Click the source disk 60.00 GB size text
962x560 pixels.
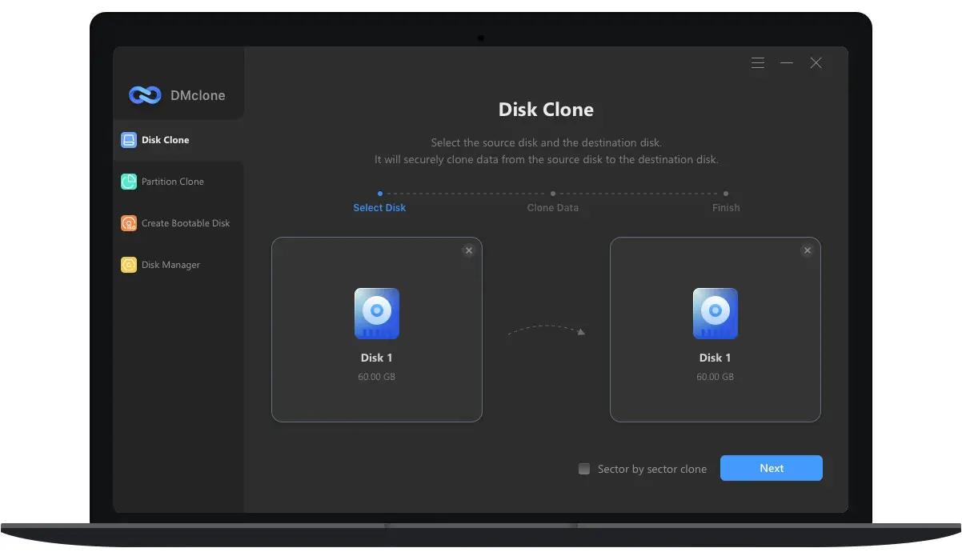(x=376, y=377)
